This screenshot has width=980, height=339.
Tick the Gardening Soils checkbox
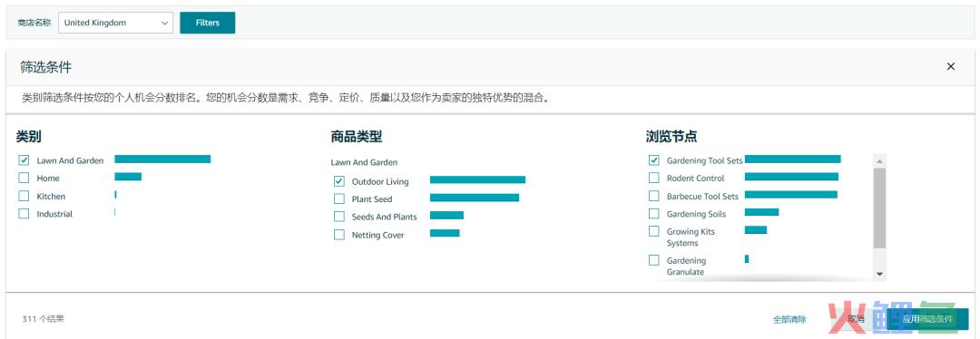pos(653,214)
